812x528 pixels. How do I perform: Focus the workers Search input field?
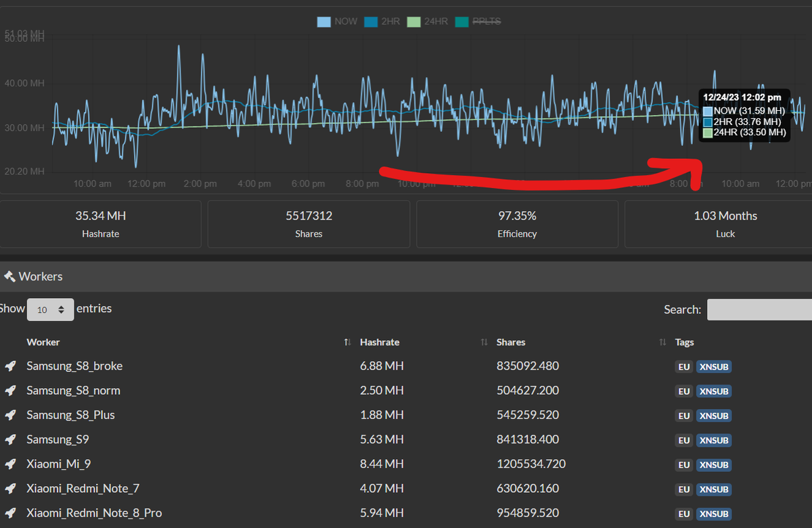pos(759,309)
